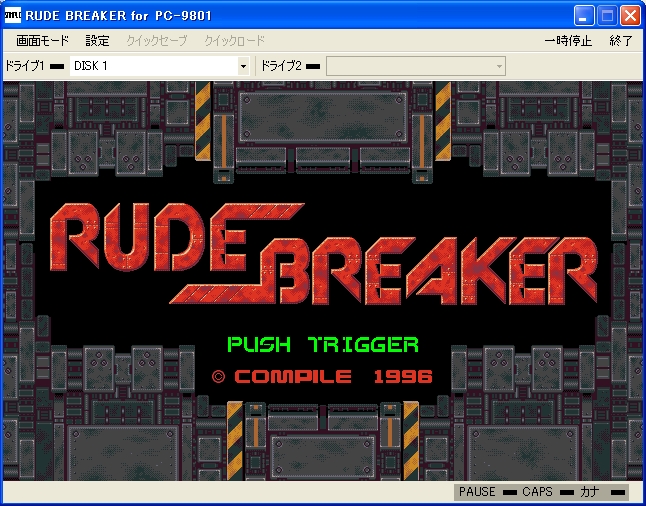This screenshot has height=506, width=646.
Task: Click the © COMPILE 1996 copyright text
Action: coord(322,377)
